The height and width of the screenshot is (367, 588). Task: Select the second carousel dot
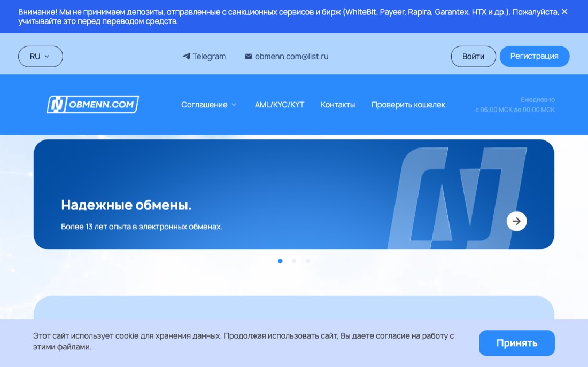[294, 261]
